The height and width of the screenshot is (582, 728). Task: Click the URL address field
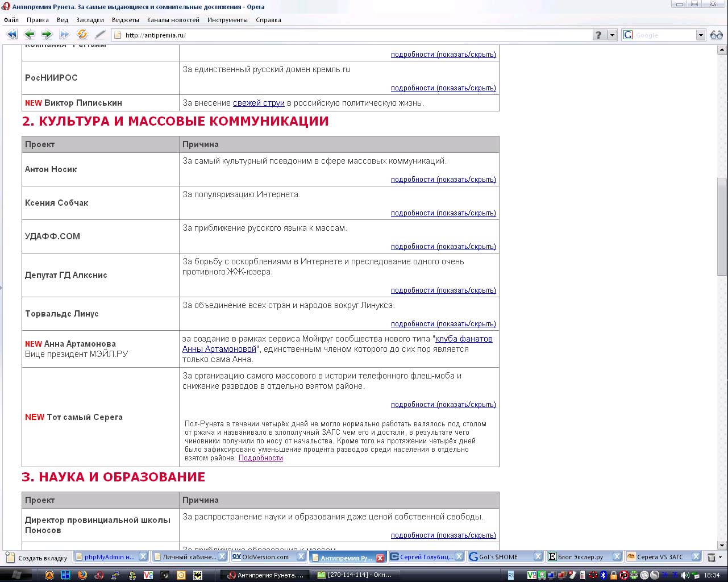352,35
